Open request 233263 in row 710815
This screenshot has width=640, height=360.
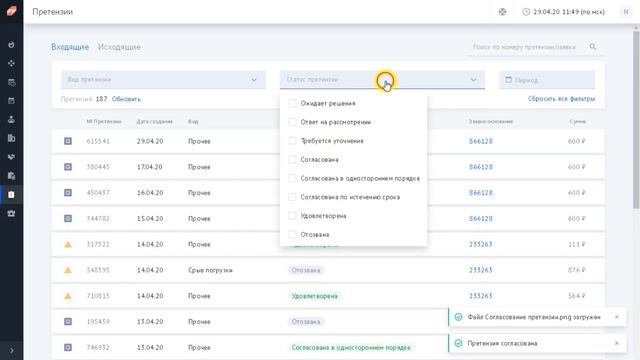(x=480, y=296)
